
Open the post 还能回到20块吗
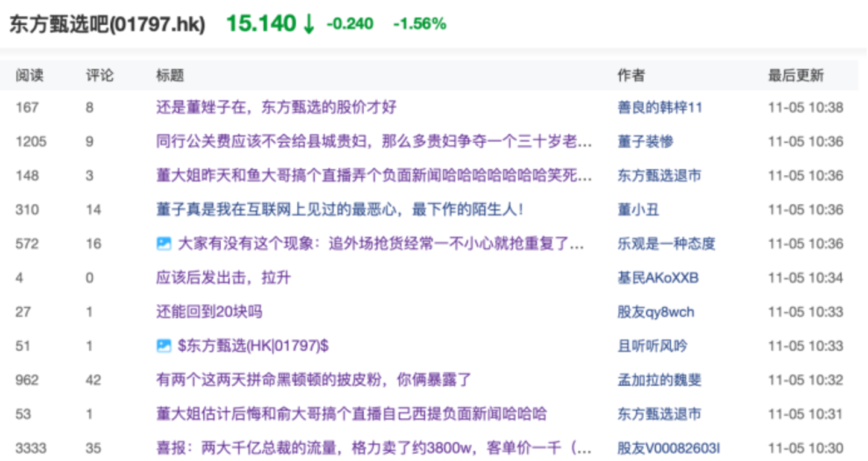pos(209,312)
